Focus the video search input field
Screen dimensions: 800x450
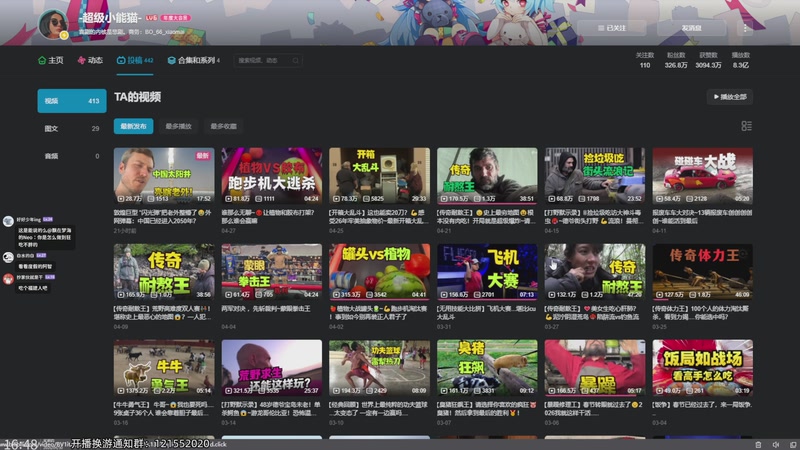(268, 61)
